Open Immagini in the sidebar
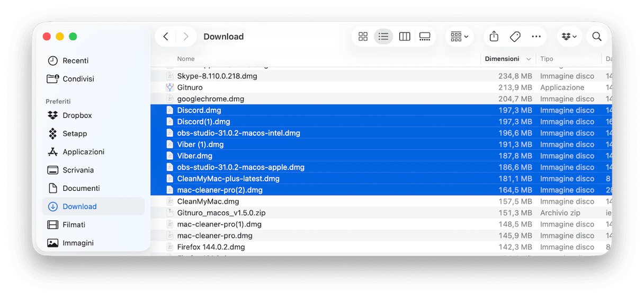This screenshot has width=644, height=298. pyautogui.click(x=93, y=243)
